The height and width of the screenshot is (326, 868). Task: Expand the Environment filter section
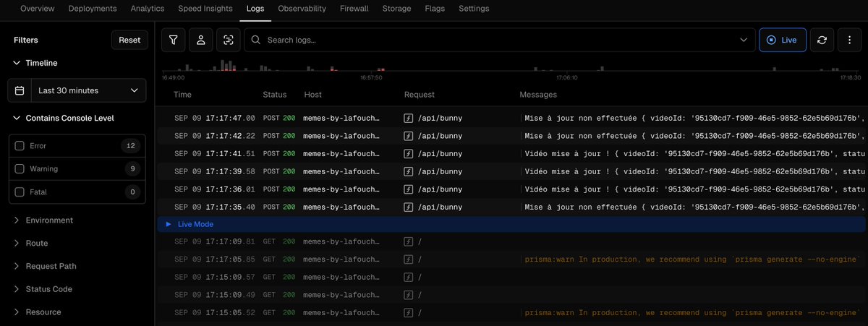(43, 220)
